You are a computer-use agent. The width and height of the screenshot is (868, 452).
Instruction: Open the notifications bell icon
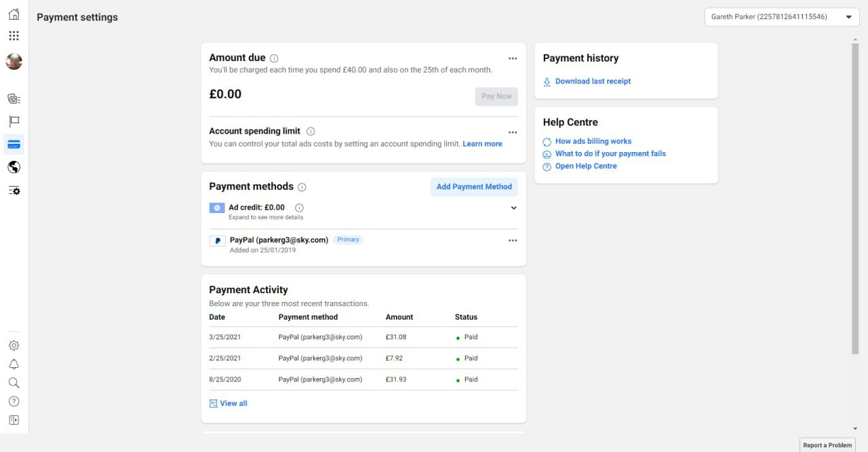(14, 364)
